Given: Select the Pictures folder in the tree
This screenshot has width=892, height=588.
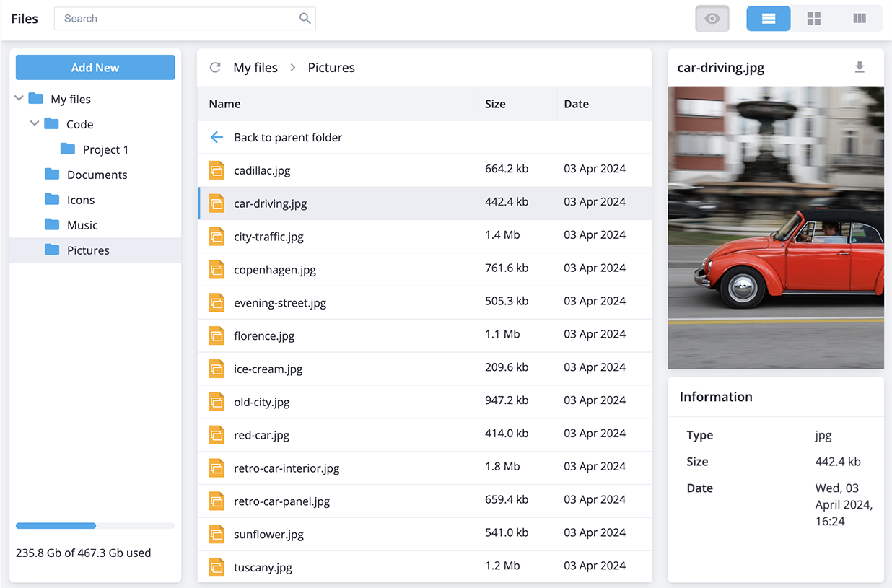Looking at the screenshot, I should pos(88,250).
